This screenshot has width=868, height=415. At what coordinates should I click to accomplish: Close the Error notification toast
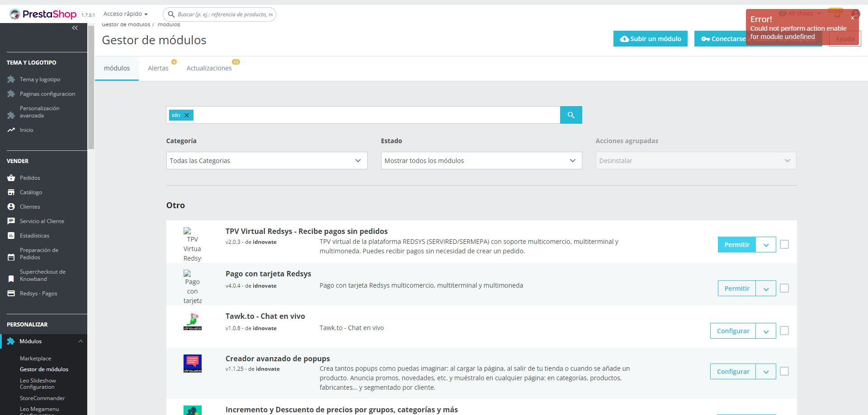click(x=853, y=18)
